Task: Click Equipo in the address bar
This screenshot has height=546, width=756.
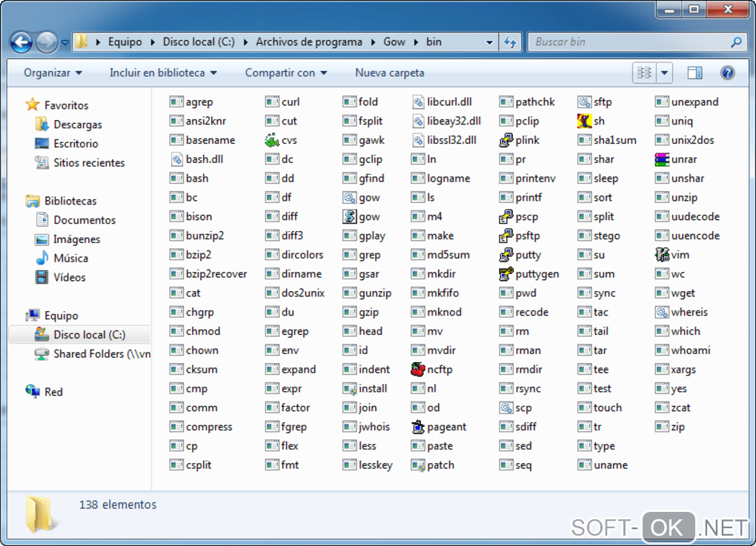Action: coord(125,42)
